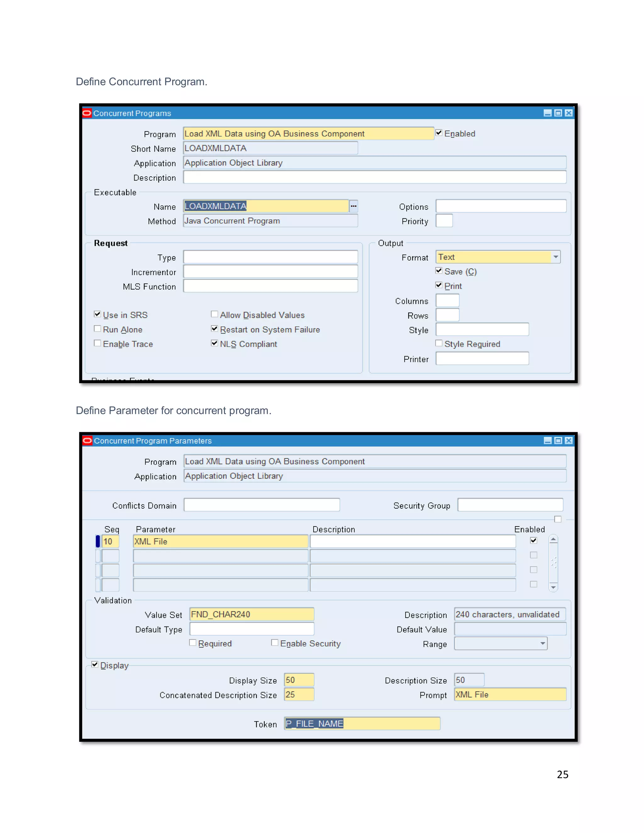Toggle Use in SRS checkbox
644x833 pixels.
point(97,314)
